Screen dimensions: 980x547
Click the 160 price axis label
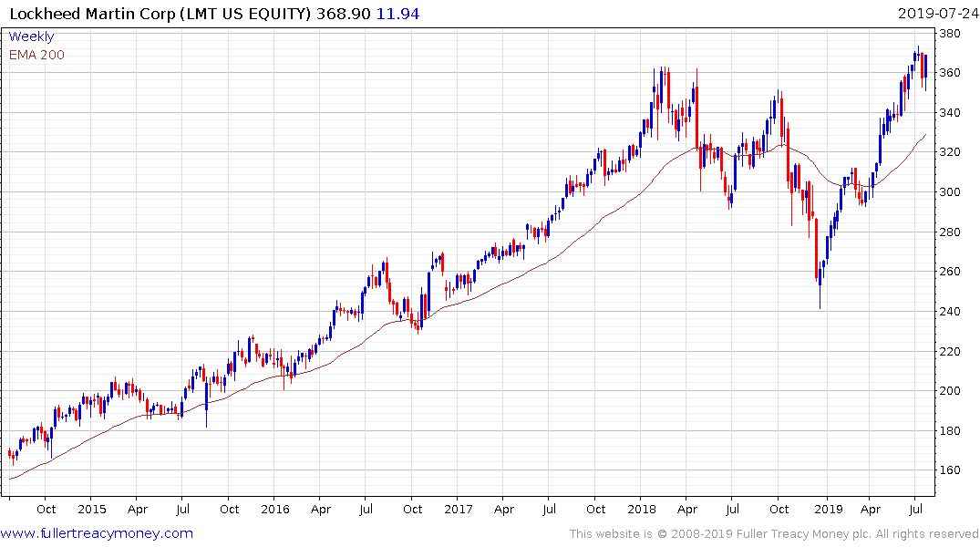point(950,470)
